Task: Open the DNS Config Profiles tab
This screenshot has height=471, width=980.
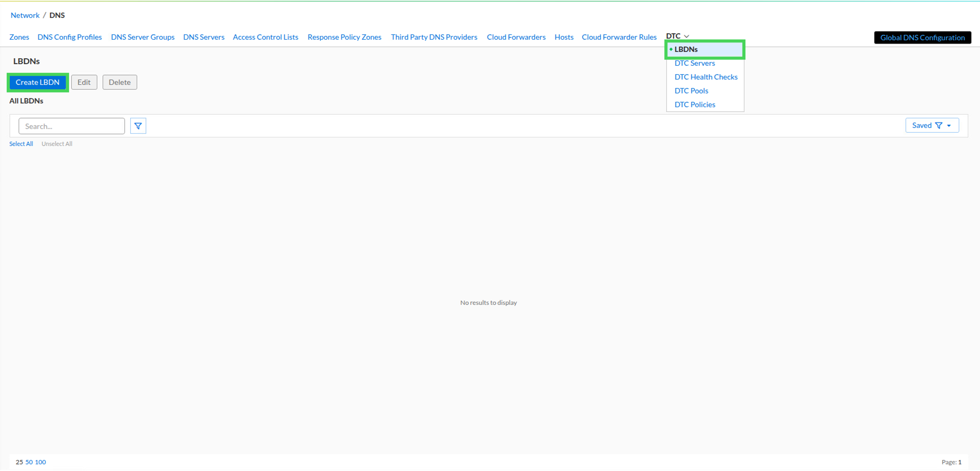Action: [70, 37]
